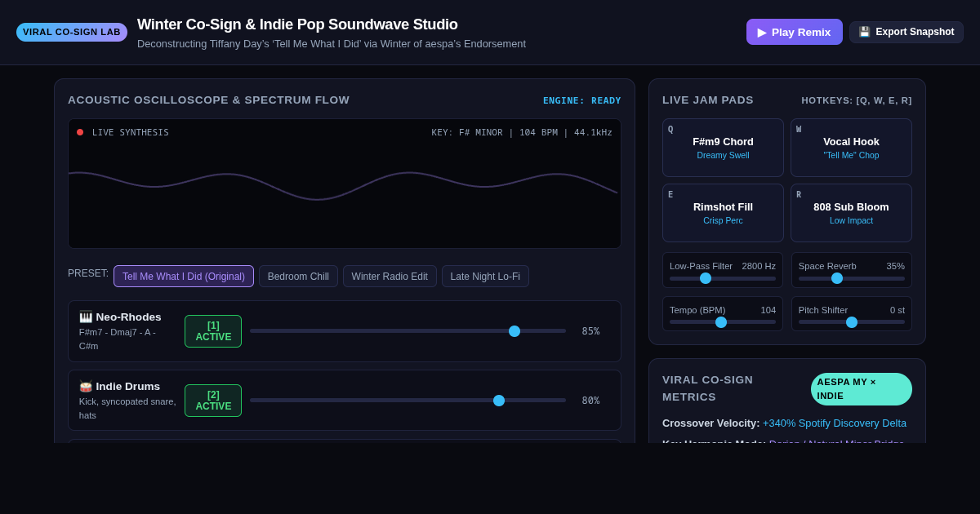
Task: Click the Viral Co-Sign Lab badge
Action: coord(72,32)
